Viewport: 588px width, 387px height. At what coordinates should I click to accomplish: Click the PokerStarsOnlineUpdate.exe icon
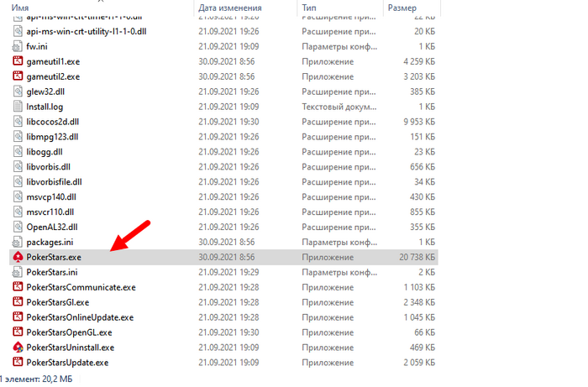click(18, 317)
